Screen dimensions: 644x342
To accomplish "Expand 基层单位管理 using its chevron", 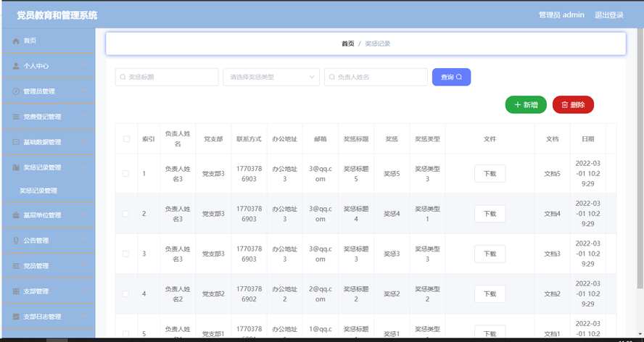I will (x=84, y=214).
